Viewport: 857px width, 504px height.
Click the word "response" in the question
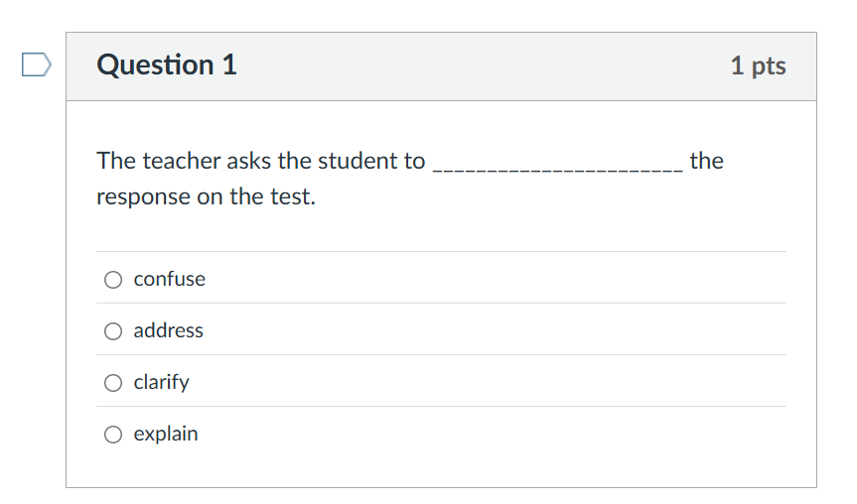141,197
